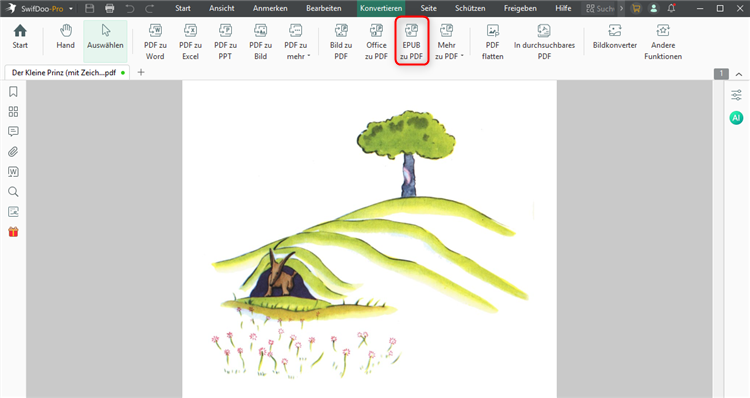Image resolution: width=750 pixels, height=398 pixels.
Task: Open notifications bell icon
Action: [672, 8]
